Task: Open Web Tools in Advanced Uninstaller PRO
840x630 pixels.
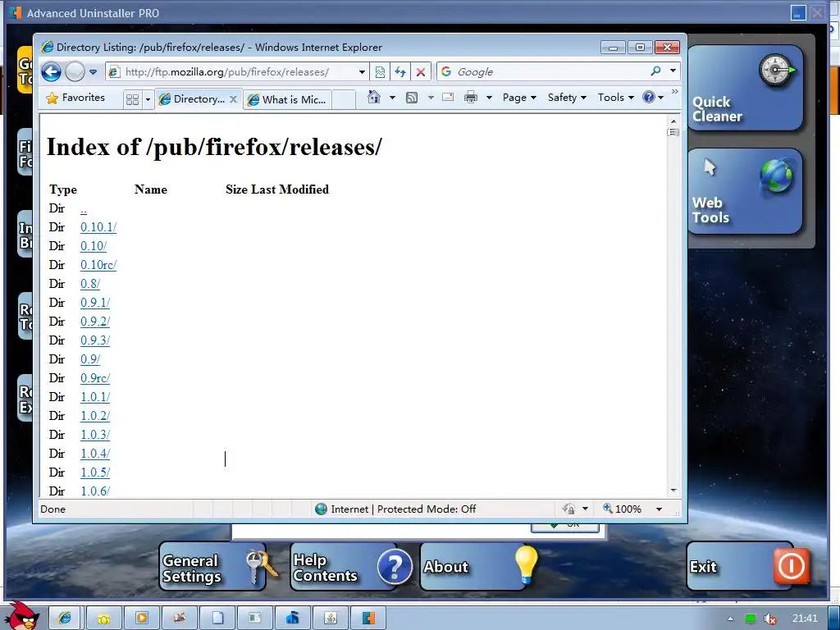Action: tap(745, 192)
